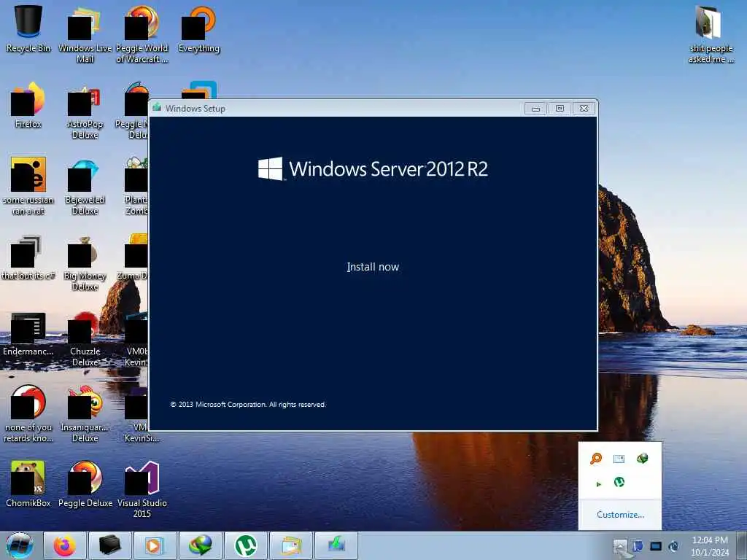Select the Bejeweled Deluxe desktop icon

point(85,187)
